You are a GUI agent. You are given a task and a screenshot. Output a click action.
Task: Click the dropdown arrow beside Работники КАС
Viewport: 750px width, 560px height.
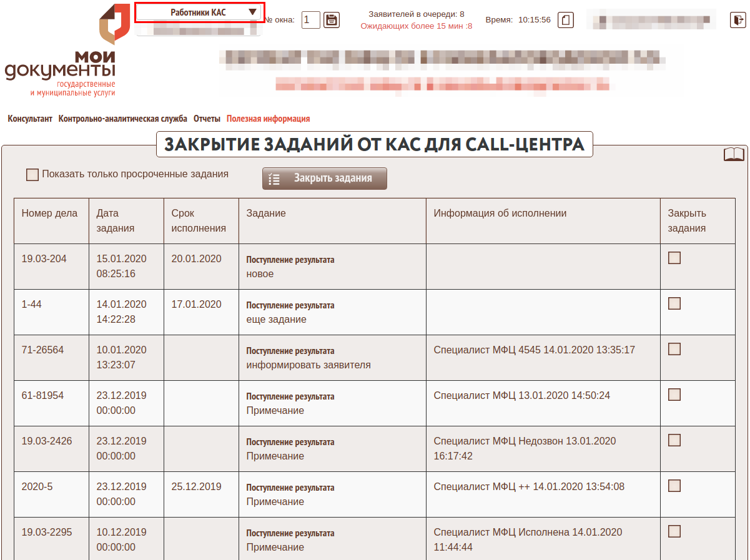[252, 12]
